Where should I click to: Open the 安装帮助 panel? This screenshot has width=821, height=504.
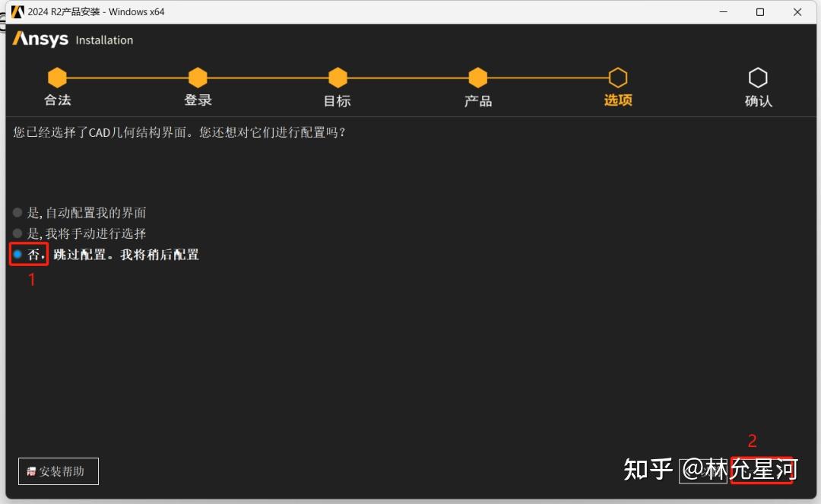coord(59,471)
